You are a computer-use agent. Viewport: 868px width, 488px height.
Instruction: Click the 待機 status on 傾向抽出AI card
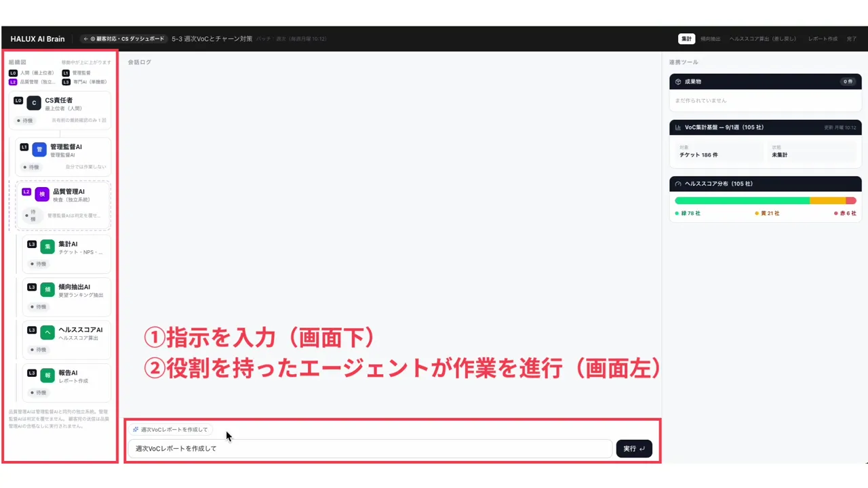pos(39,307)
